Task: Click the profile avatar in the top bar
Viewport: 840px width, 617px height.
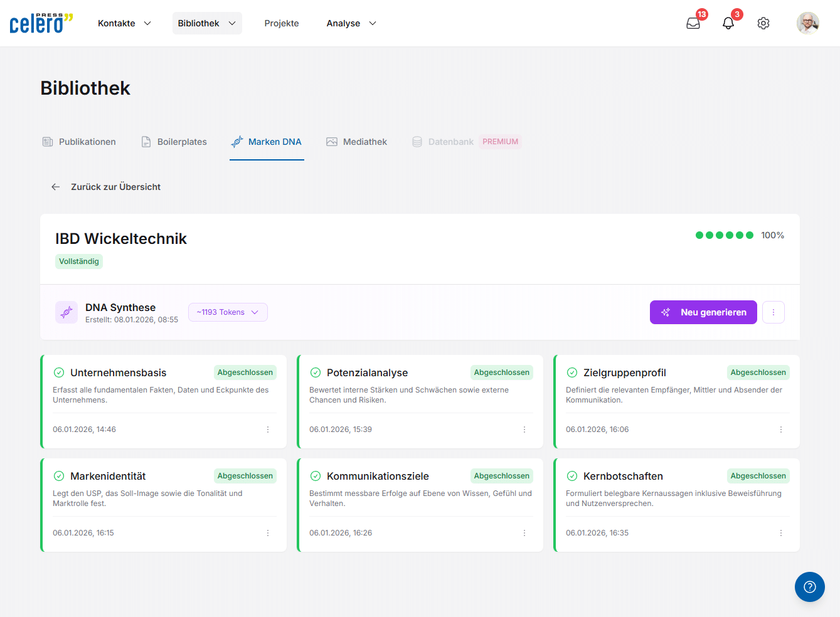Action: tap(807, 23)
